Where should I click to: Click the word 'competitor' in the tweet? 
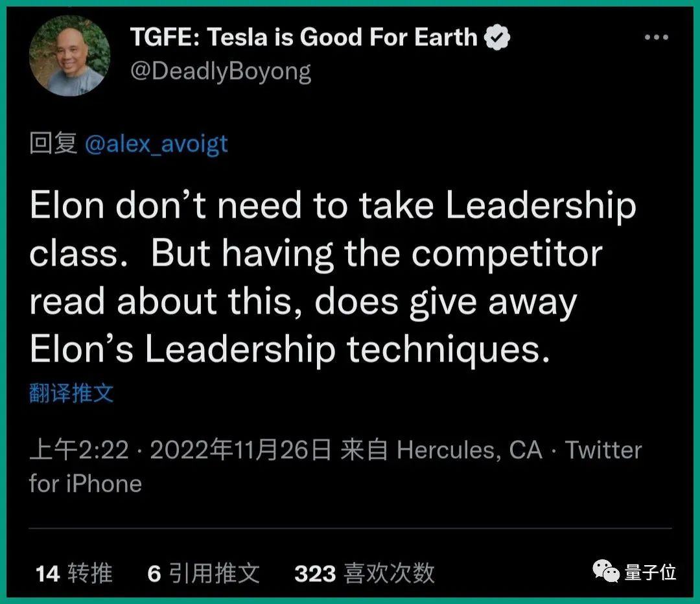click(507, 253)
